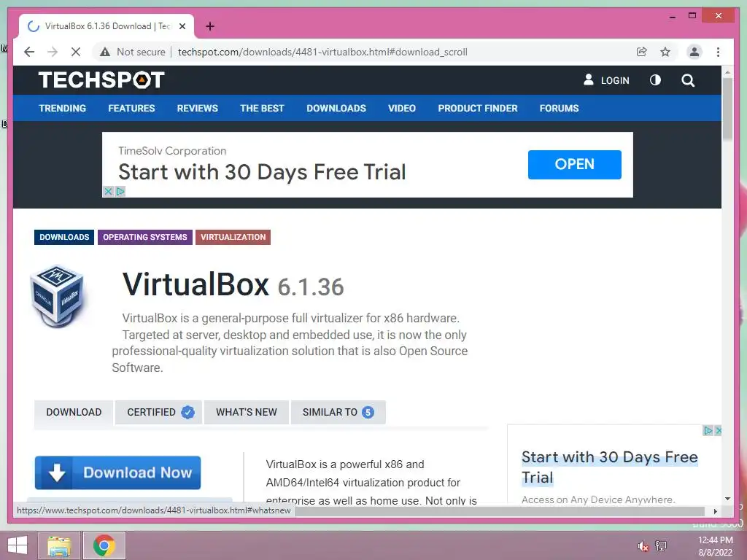Image resolution: width=747 pixels, height=560 pixels.
Task: Click the VirtualBox 6.1.36 heading
Action: tap(233, 285)
